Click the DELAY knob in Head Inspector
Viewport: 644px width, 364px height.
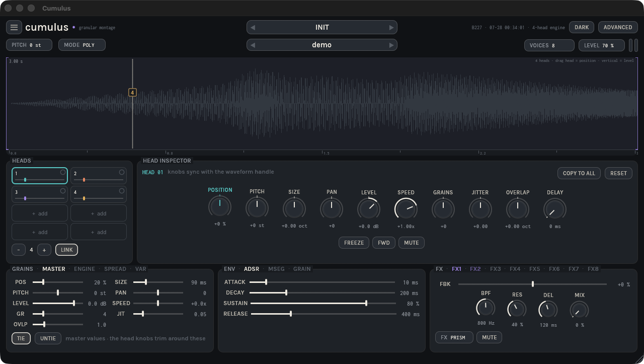point(555,208)
